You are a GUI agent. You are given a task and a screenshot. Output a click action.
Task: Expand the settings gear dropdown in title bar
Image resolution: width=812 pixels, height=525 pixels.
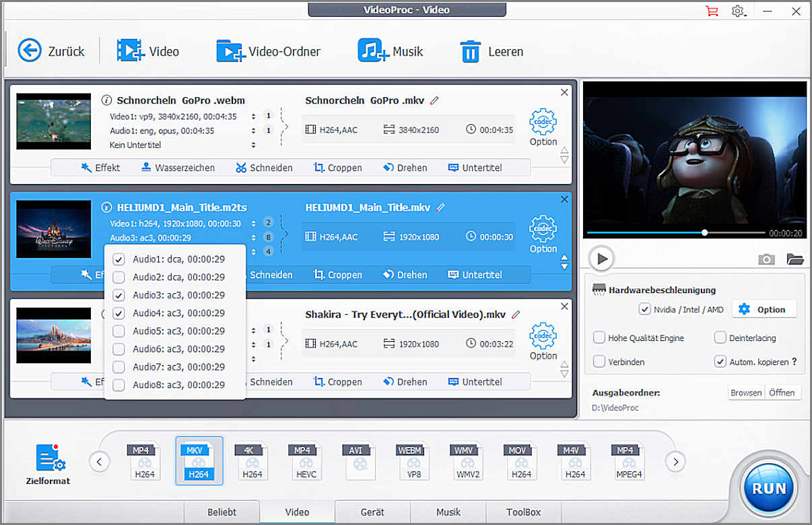point(739,11)
